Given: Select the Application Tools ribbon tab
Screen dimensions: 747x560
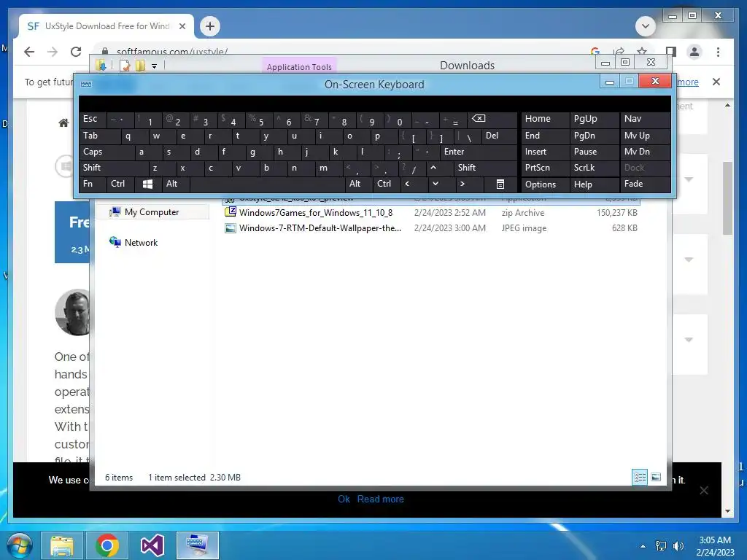Looking at the screenshot, I should coord(299,67).
